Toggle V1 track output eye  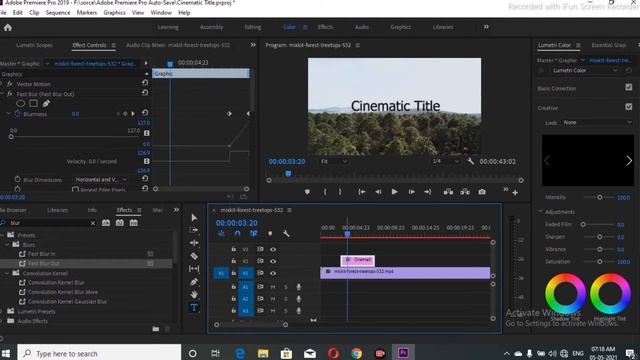[x=273, y=273]
